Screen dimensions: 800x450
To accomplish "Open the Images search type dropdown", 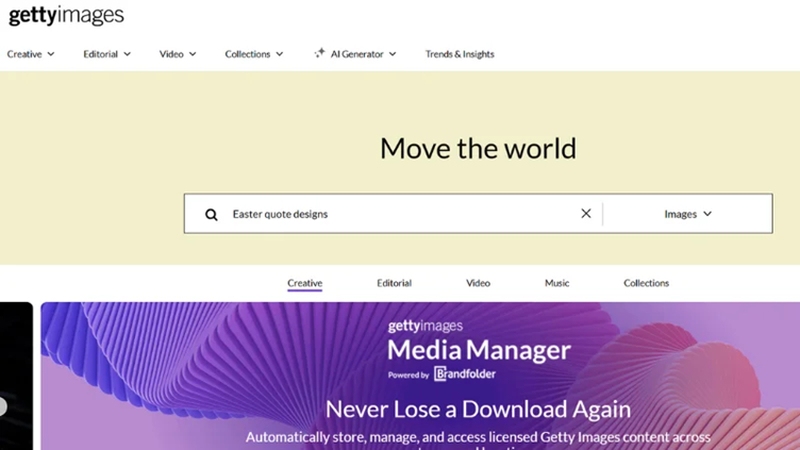I will point(688,214).
